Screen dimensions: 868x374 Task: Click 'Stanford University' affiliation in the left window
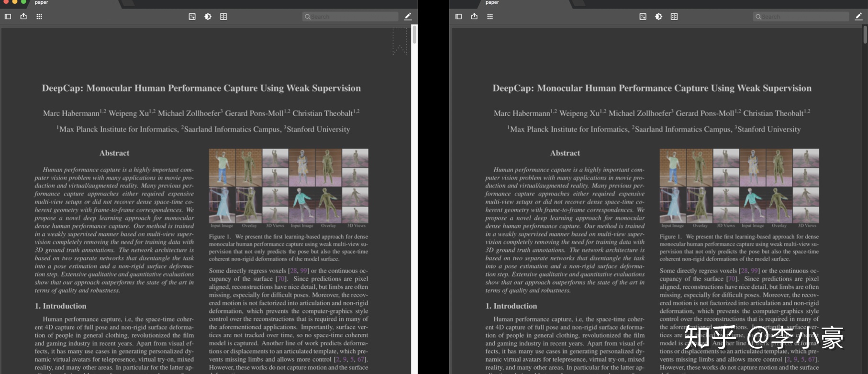[x=318, y=130]
